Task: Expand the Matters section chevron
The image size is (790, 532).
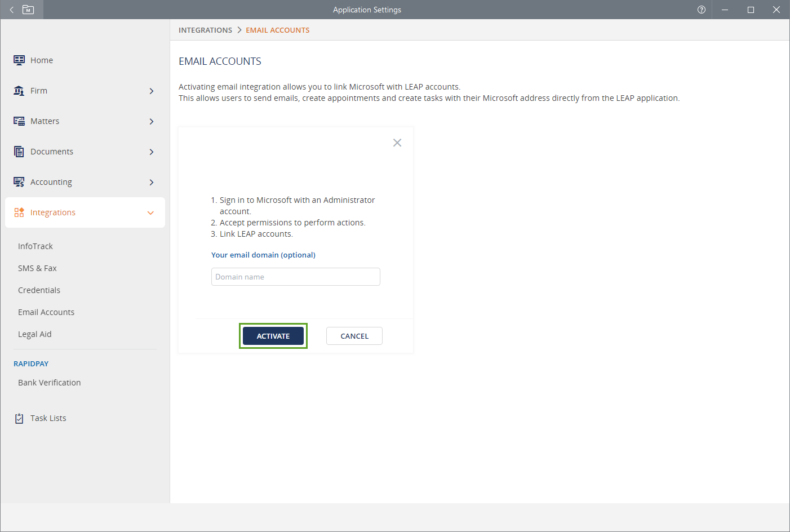Action: (x=151, y=121)
